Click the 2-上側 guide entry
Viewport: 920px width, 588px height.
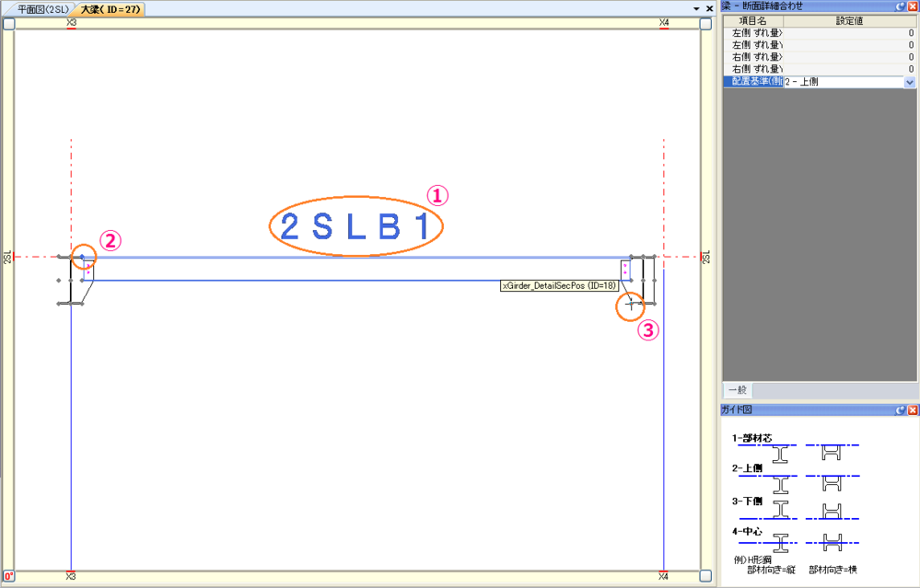click(748, 467)
